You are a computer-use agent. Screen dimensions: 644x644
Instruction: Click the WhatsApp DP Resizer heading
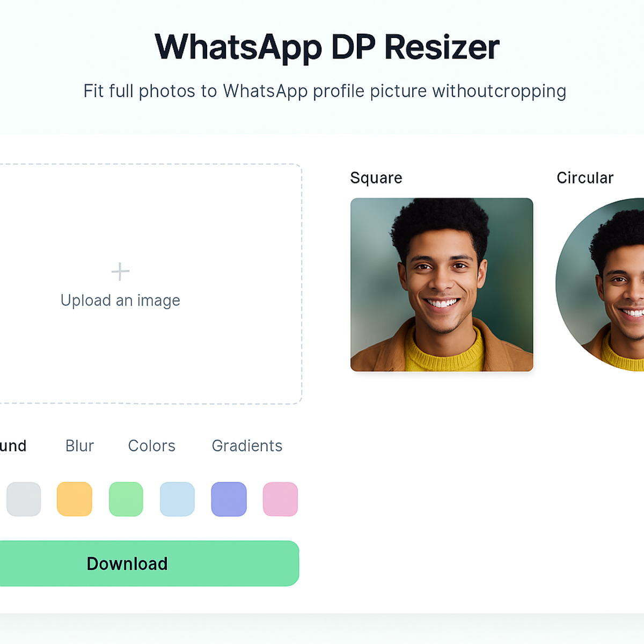327,47
